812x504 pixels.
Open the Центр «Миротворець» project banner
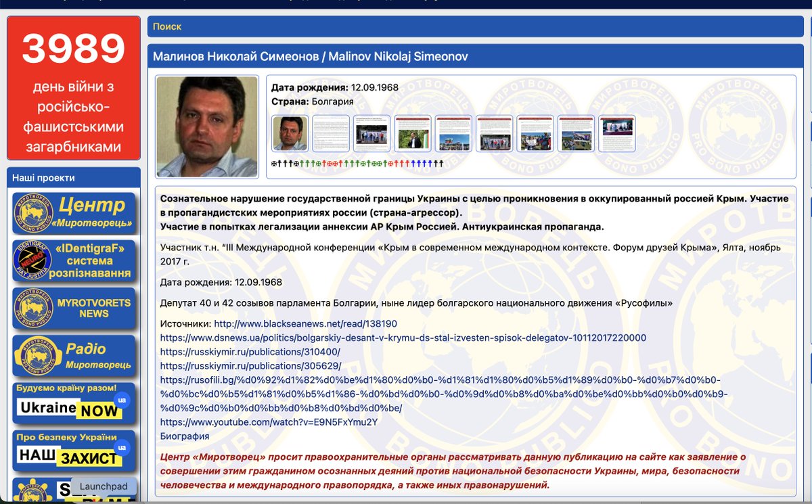(74, 212)
